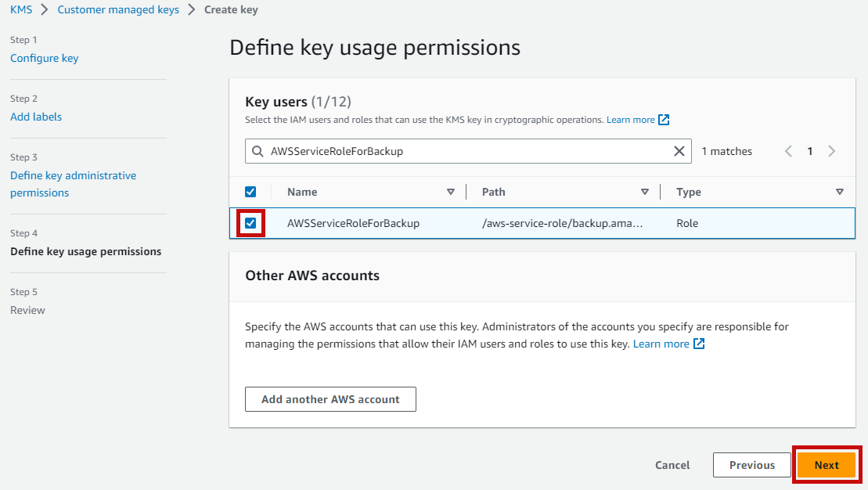
Task: Go to next page of key users
Action: pos(831,151)
